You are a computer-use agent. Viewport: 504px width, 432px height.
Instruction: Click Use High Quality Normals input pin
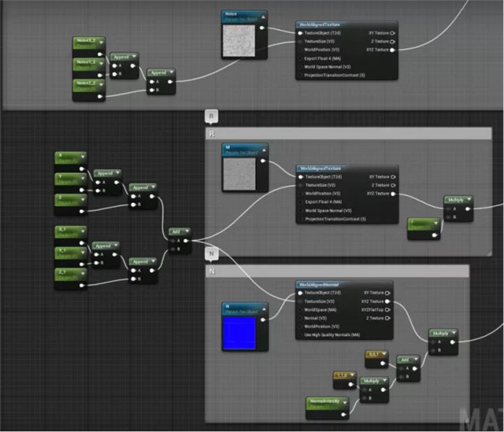[300, 335]
